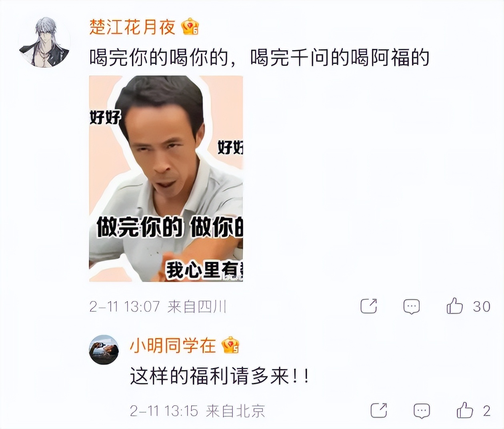Share the comment by 楚江花月夜
This screenshot has width=504, height=429.
[x=369, y=306]
